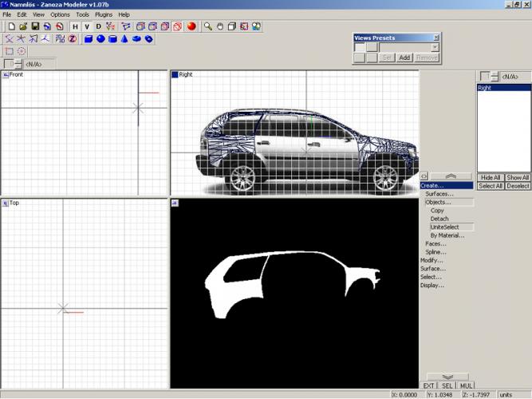Toggle the V mode button

pos(87,26)
